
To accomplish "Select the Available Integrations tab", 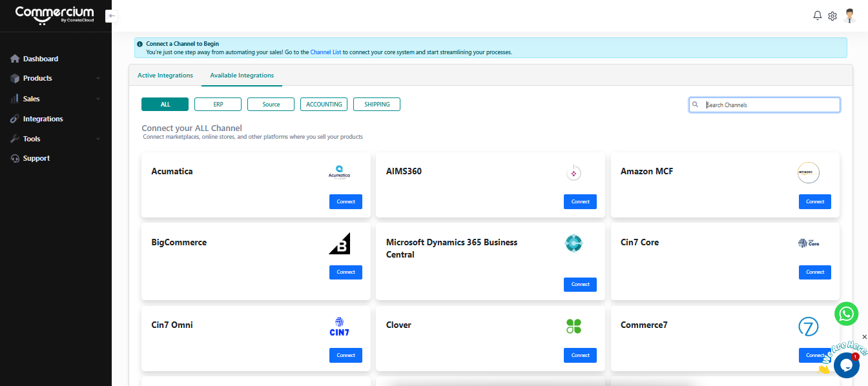I will tap(242, 76).
